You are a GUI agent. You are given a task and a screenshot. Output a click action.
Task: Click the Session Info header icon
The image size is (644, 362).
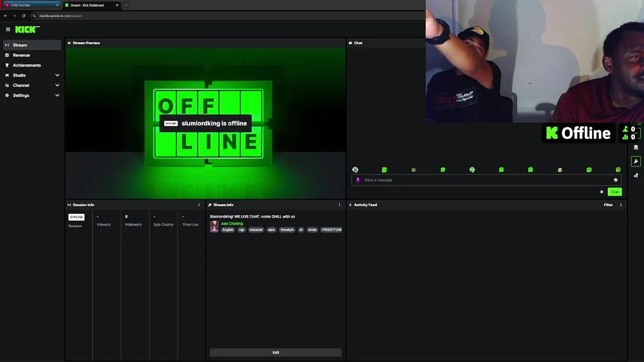[69, 205]
